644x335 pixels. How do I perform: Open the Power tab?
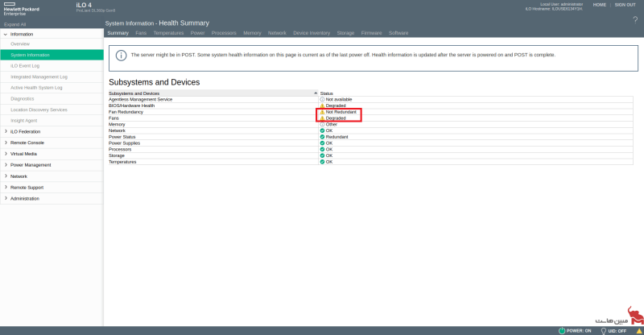click(x=197, y=33)
